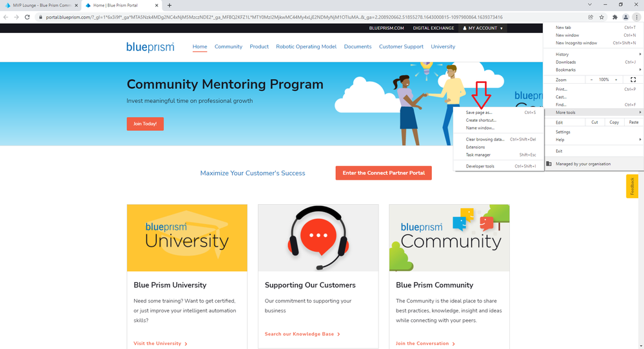Image resolution: width=644 pixels, height=349 pixels.
Task: Click the Join Today! button
Action: point(145,124)
